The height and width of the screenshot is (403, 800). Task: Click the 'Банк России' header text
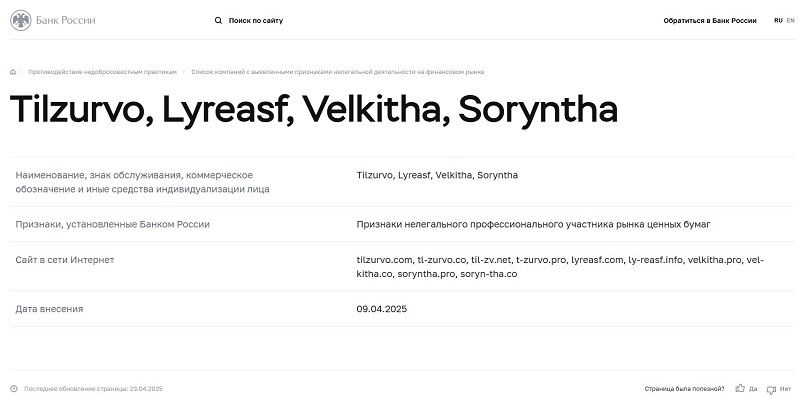point(65,20)
